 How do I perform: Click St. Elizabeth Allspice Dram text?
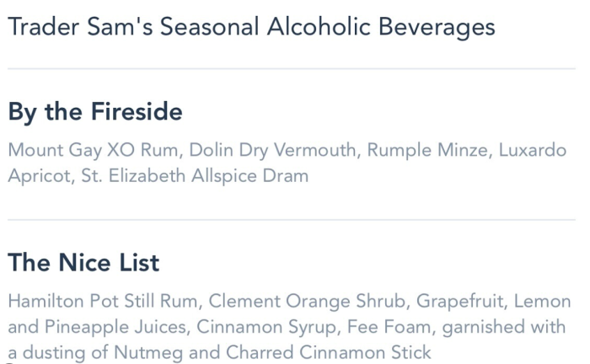pos(195,176)
